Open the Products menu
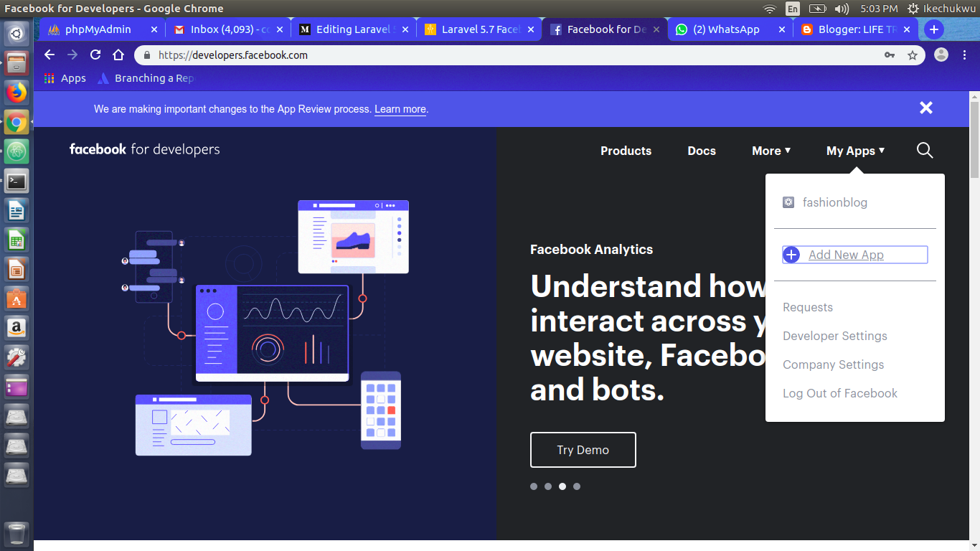980x551 pixels. point(626,151)
